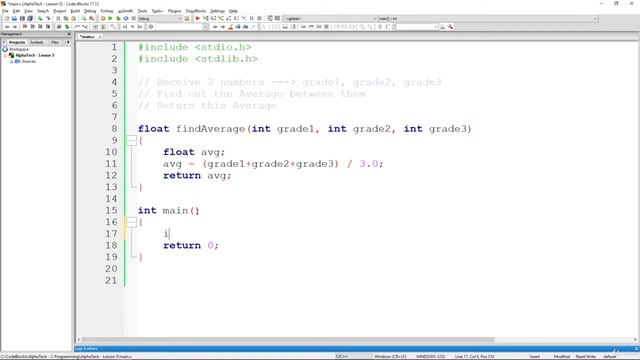Click the Build gear icon

[x=103, y=19]
